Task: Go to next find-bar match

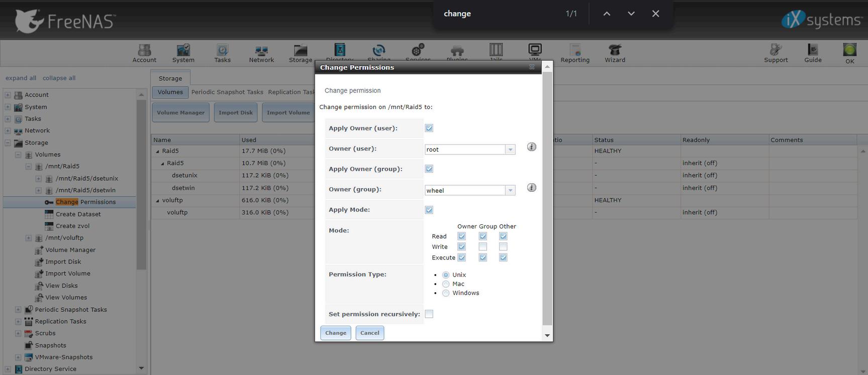Action: pos(631,14)
